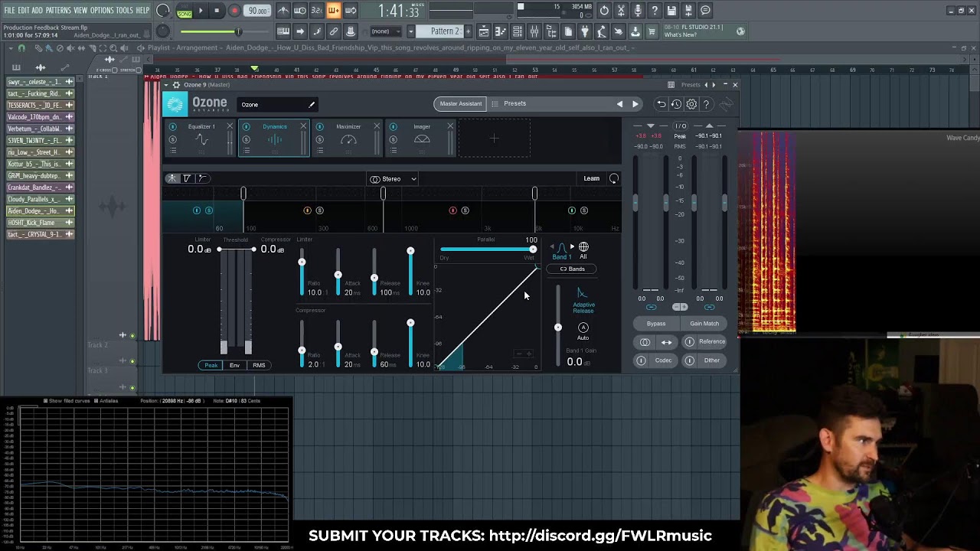Open Dynamics module preset list icon
980x551 pixels.
246,151
